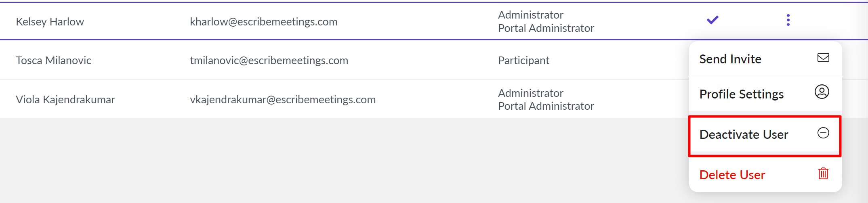Click Kelsey Harlow's name
Viewport: 868px width, 203px height.
[x=50, y=22]
